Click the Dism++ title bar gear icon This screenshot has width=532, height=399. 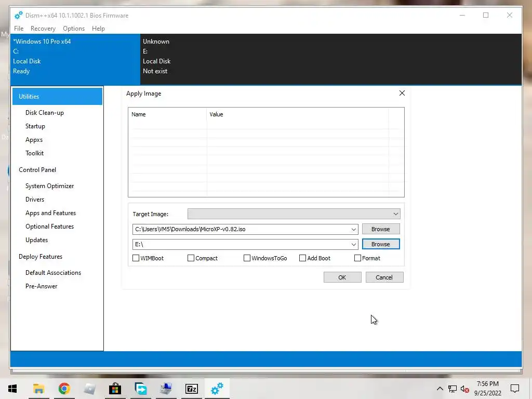pos(18,15)
